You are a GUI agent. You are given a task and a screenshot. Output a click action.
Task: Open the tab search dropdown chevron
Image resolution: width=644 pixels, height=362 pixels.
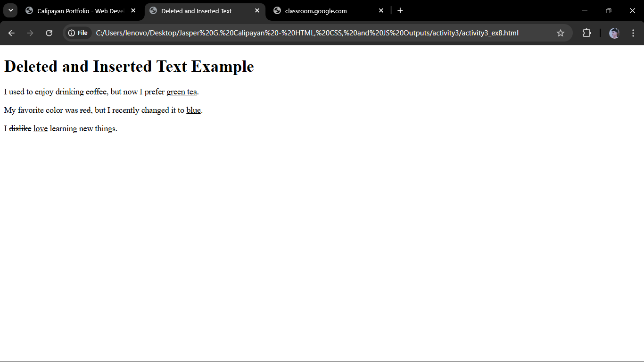pyautogui.click(x=10, y=10)
